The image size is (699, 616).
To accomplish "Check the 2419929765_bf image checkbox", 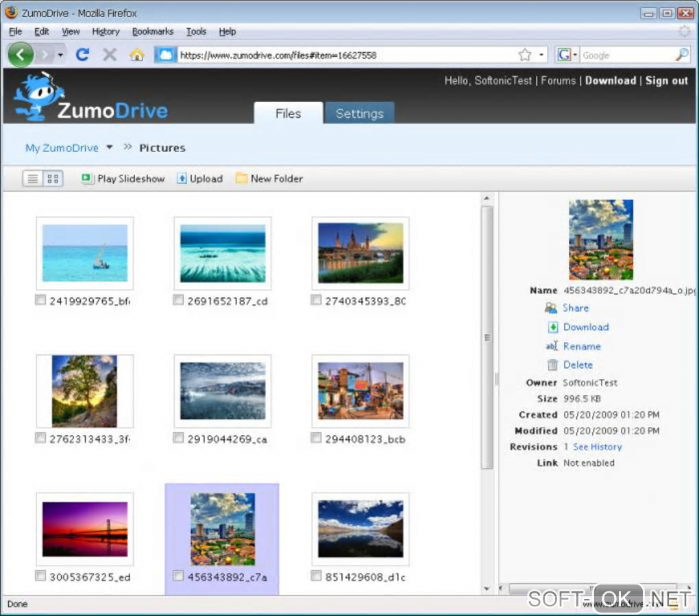I will coord(40,300).
